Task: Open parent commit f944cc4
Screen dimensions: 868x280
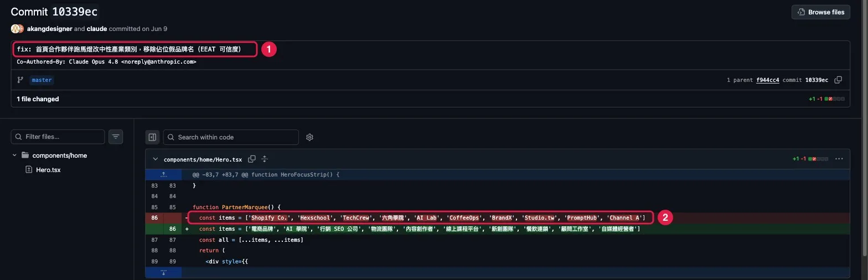Action: 768,80
